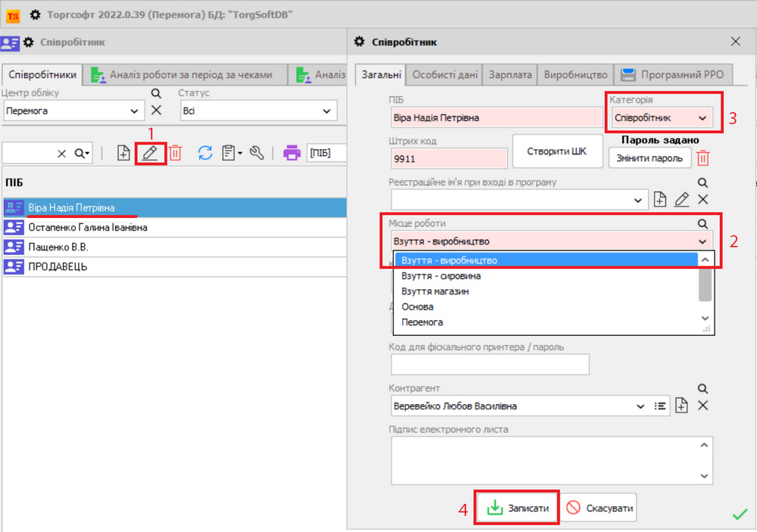Click the pencil edit employee icon
This screenshot has height=532, width=757.
[150, 153]
